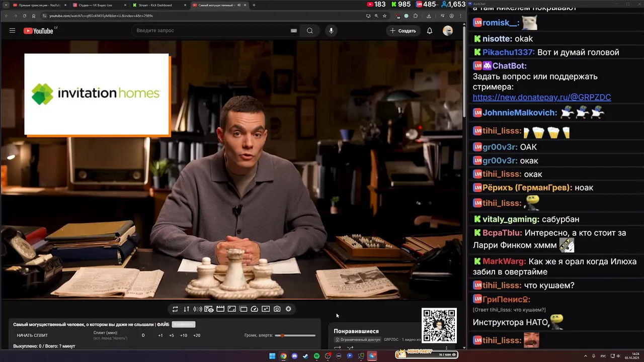The width and height of the screenshot is (644, 362).
Task: Toggle the eye visibility icon in player toolbar
Action: pos(209,309)
